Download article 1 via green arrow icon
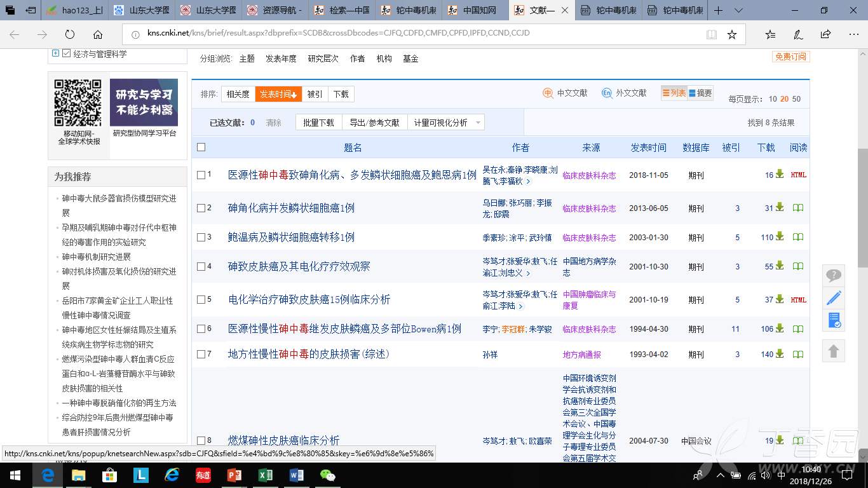 click(780, 174)
